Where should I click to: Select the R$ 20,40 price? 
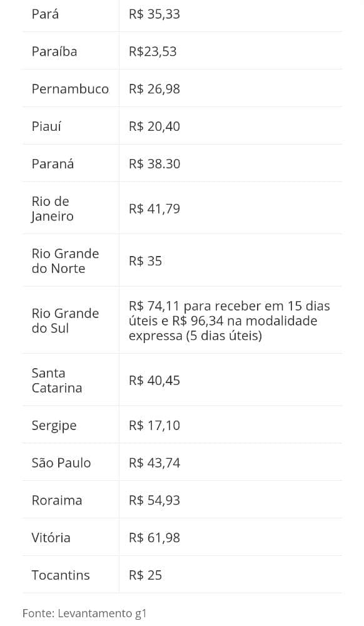154,126
